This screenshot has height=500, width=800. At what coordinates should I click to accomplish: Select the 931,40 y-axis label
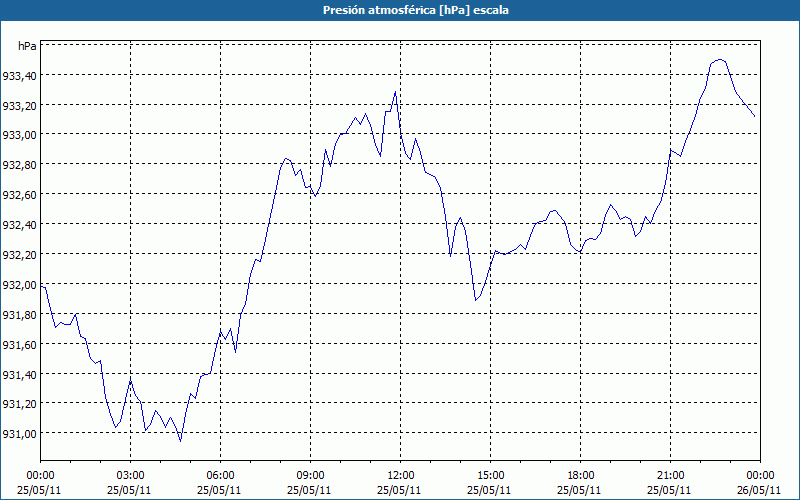tap(19, 375)
